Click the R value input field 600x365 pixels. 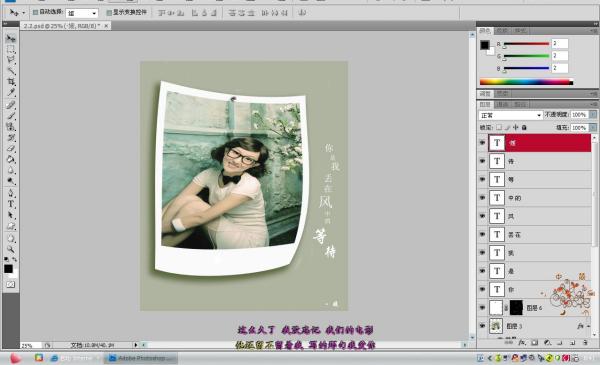pos(560,43)
